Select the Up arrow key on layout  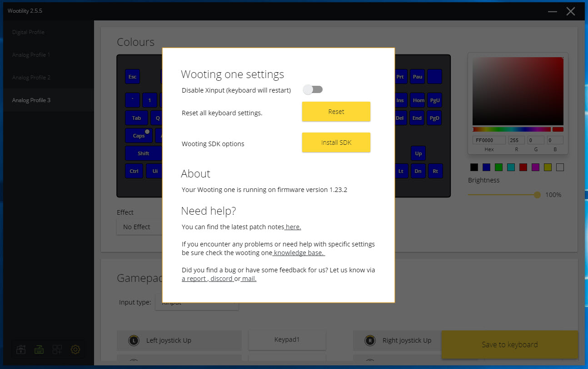click(x=418, y=153)
